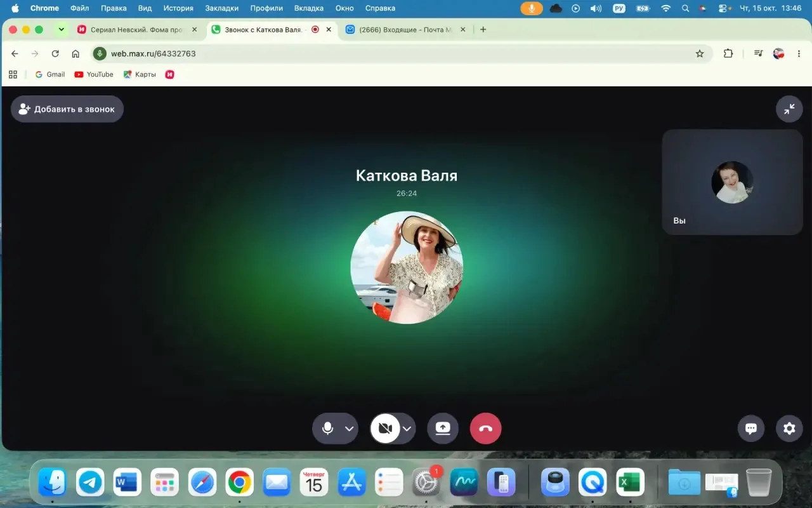Screen dimensions: 812x508
Task: Expand microphone options arrow
Action: 350,429
